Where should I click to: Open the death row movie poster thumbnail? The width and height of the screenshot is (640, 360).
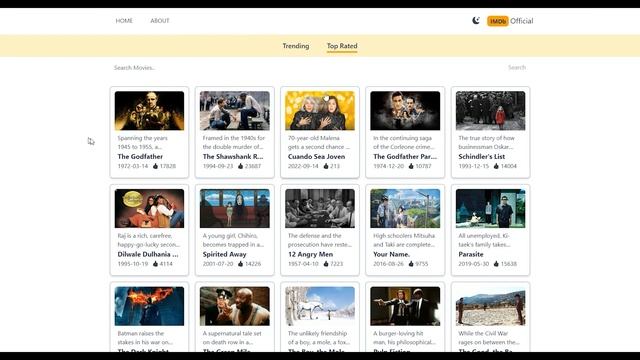(235, 306)
